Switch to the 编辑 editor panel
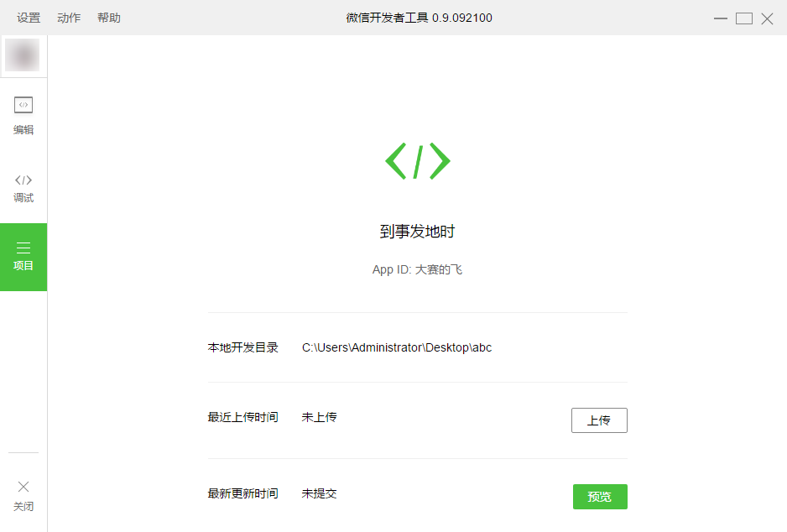This screenshot has height=532, width=787. (23, 116)
